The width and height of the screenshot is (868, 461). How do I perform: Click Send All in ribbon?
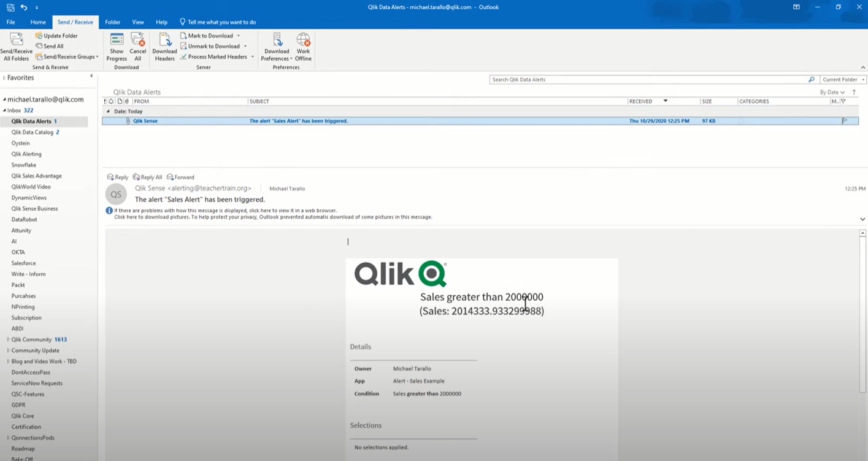(x=49, y=46)
